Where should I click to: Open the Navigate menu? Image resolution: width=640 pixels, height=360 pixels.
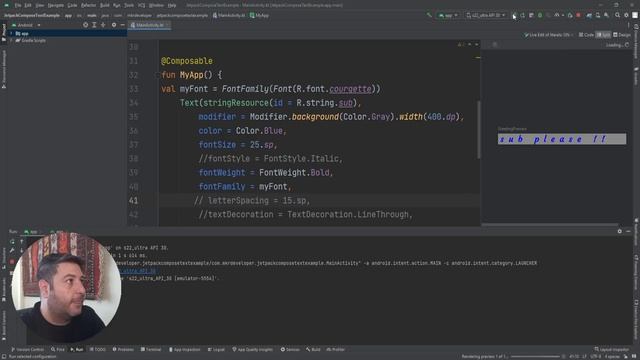click(x=56, y=5)
